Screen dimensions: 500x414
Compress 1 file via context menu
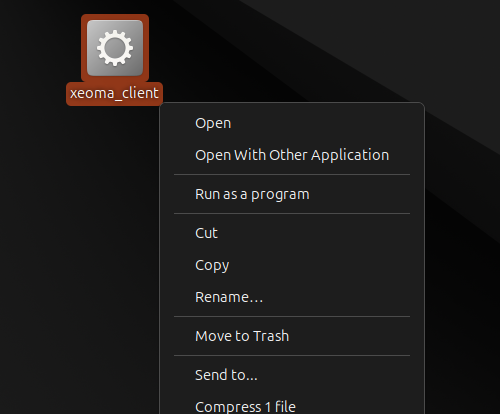[292, 404]
